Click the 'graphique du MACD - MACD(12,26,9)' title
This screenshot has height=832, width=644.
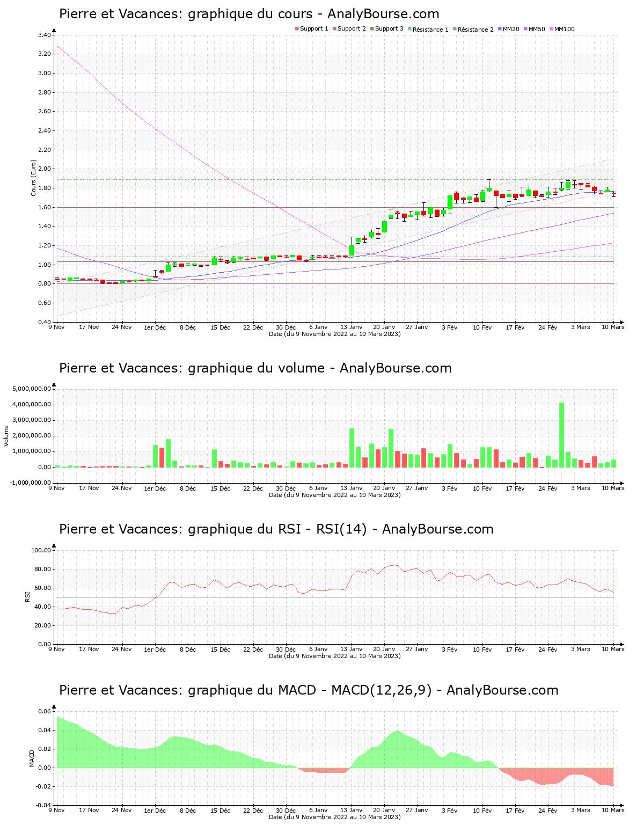click(310, 690)
